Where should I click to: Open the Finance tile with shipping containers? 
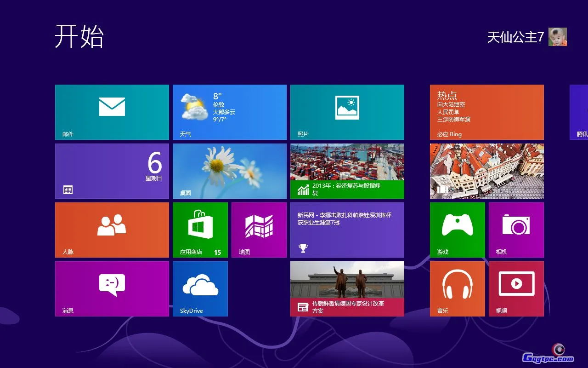tap(347, 171)
